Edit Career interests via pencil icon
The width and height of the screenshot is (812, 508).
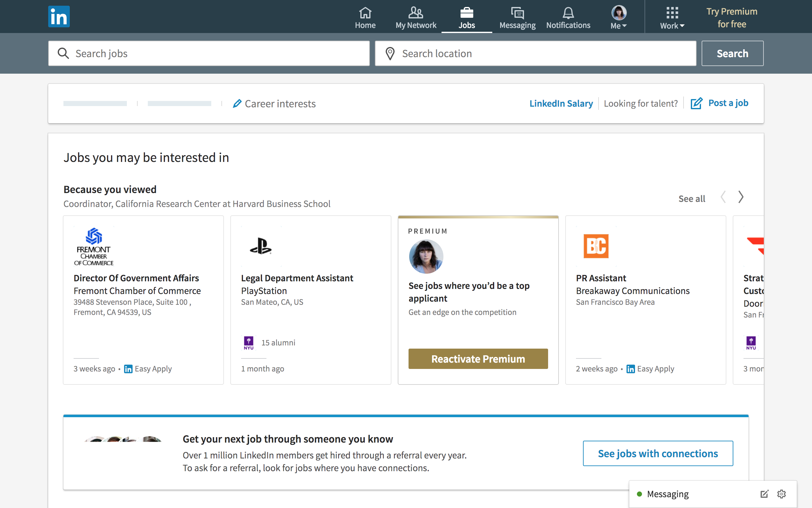click(237, 104)
